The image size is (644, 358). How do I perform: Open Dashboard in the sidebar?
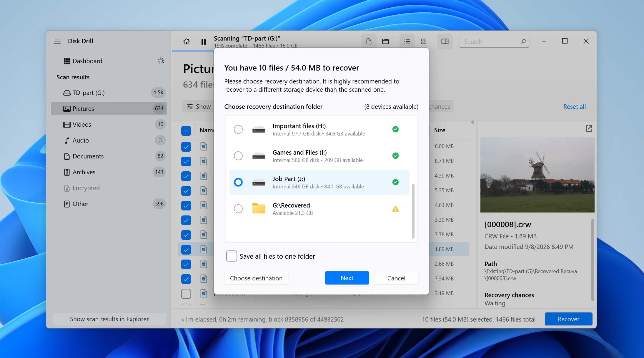coord(109,61)
